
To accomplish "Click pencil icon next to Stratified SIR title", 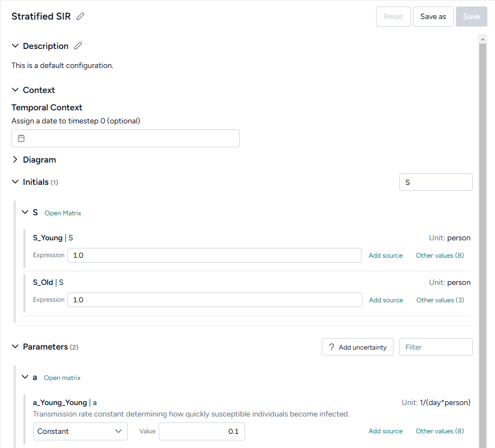I will 80,16.
